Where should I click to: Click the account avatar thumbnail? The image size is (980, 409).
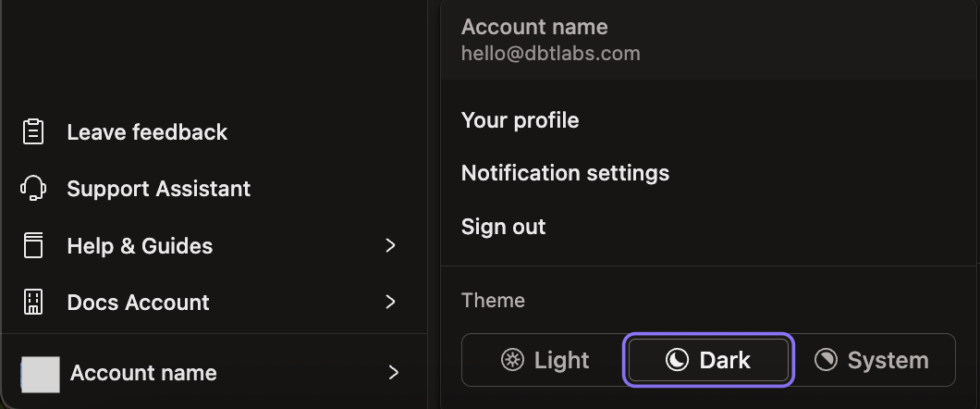coord(41,374)
